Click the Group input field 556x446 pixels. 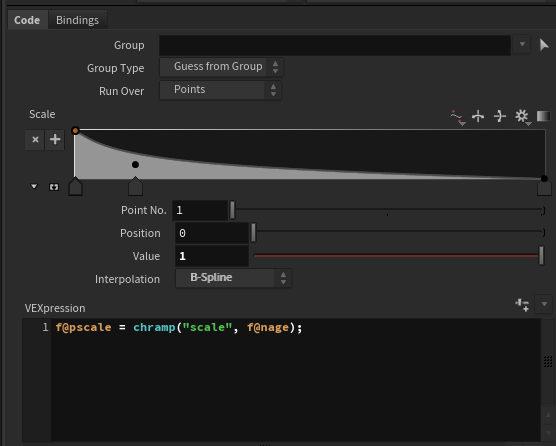click(335, 45)
